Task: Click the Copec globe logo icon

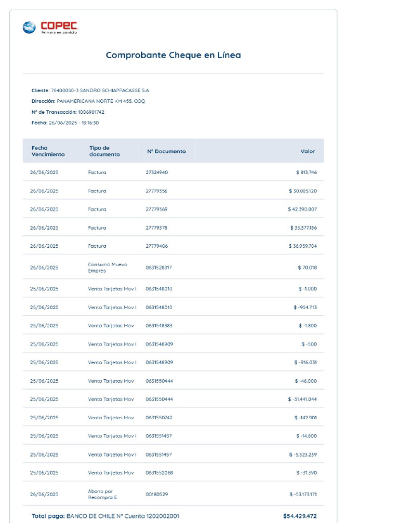Action: coord(29,27)
